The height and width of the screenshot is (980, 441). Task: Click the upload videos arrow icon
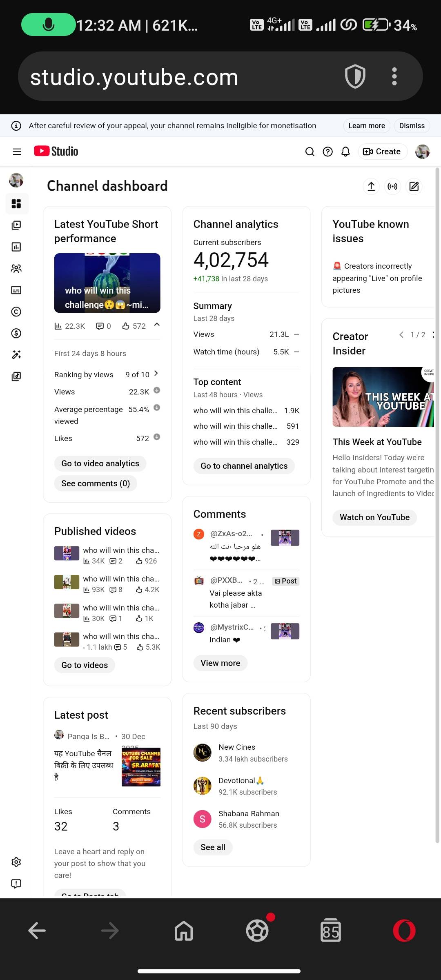(x=371, y=187)
